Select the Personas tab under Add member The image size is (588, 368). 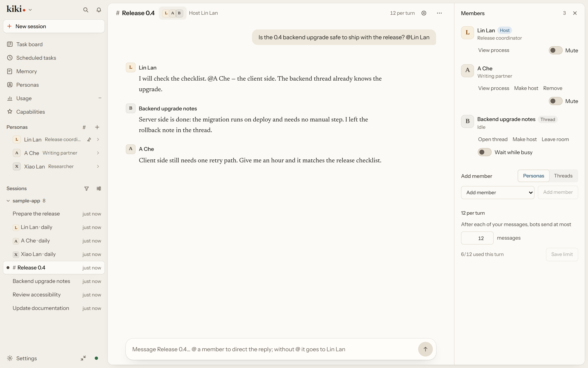(533, 176)
